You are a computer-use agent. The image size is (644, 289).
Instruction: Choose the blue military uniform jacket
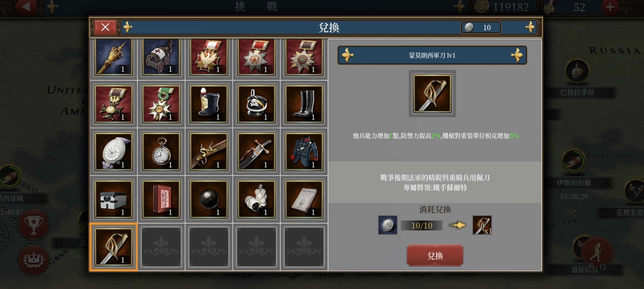pyautogui.click(x=304, y=152)
